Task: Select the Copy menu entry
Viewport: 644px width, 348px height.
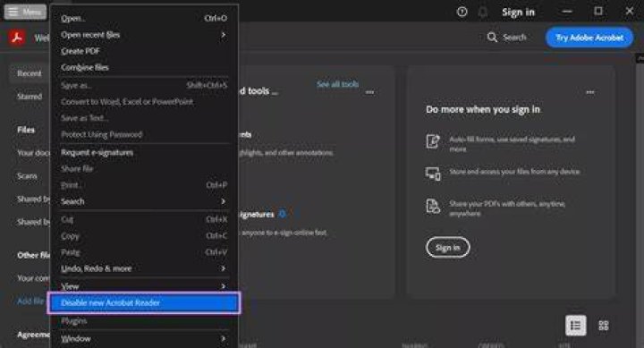Action: [143, 236]
